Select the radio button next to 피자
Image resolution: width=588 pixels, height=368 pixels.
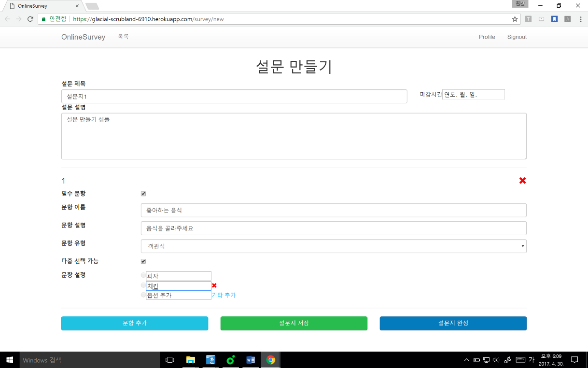tap(143, 275)
